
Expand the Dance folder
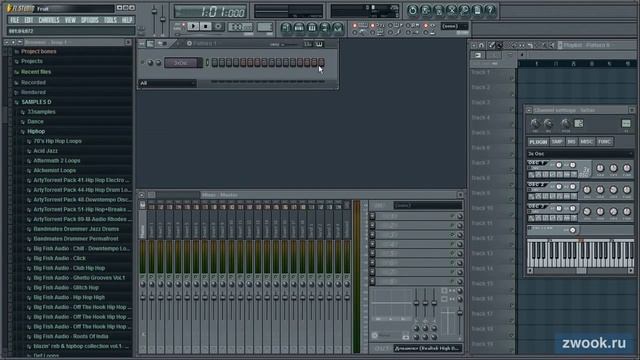35,122
